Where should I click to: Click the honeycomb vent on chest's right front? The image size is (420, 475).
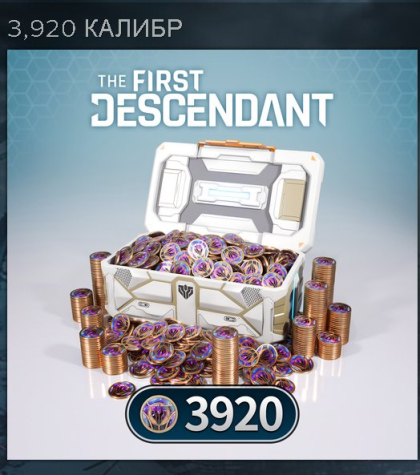click(251, 296)
